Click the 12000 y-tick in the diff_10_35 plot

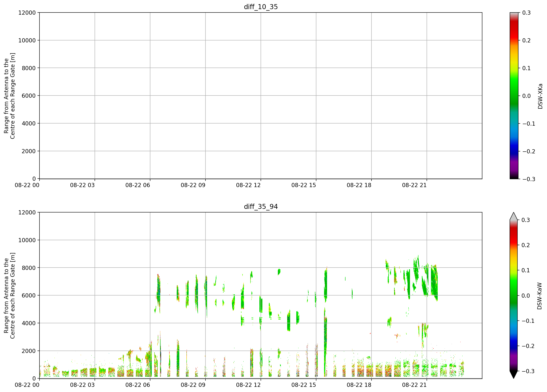click(x=27, y=13)
